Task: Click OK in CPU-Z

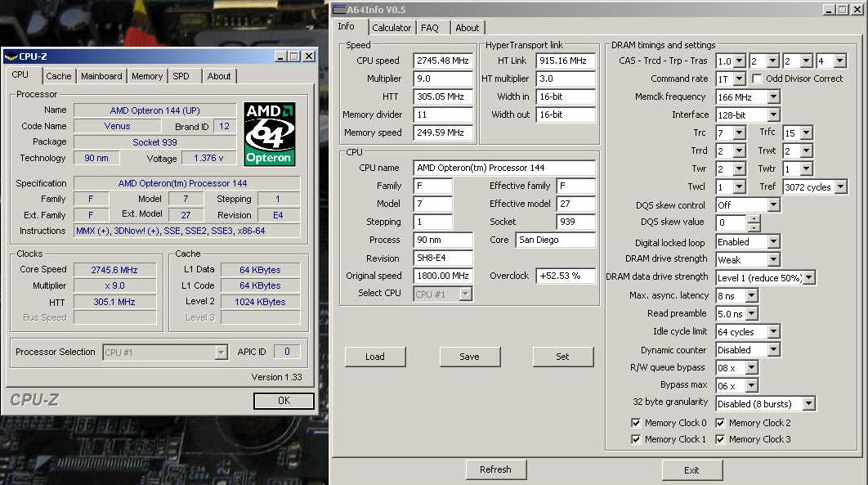Action: (x=284, y=400)
